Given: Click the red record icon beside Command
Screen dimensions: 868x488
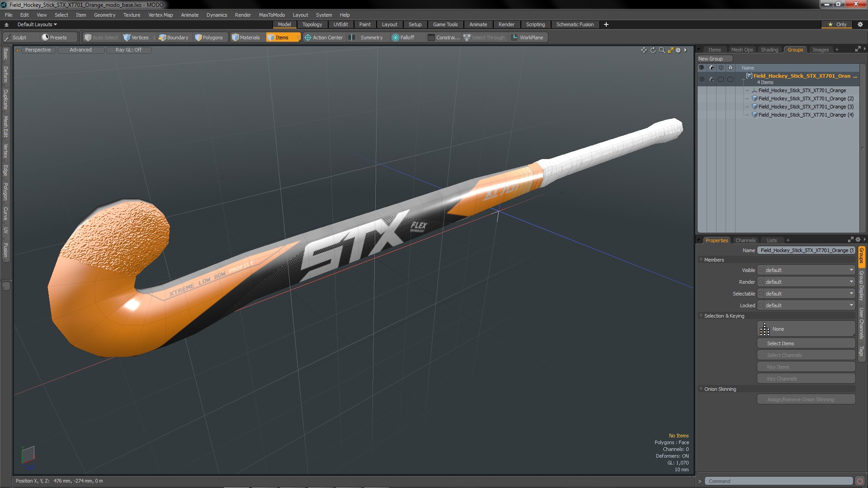Looking at the screenshot, I should tap(860, 481).
